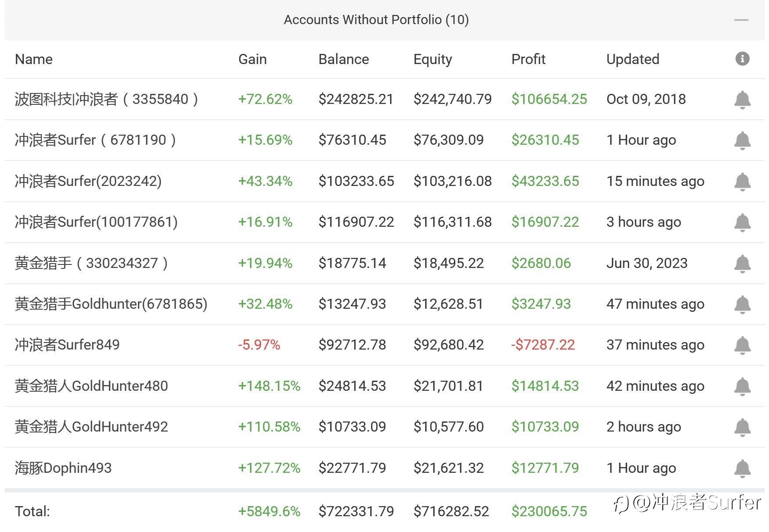Click the Name column header
The image size is (769, 532).
[x=34, y=59]
